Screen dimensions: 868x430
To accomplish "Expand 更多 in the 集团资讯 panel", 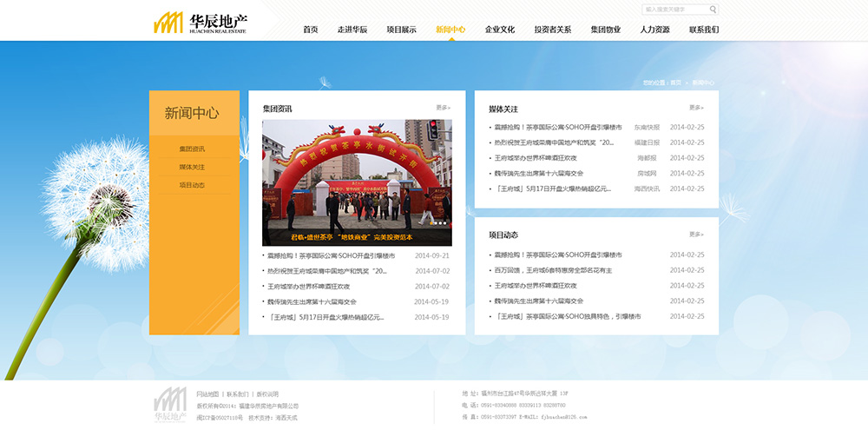I will (x=443, y=108).
